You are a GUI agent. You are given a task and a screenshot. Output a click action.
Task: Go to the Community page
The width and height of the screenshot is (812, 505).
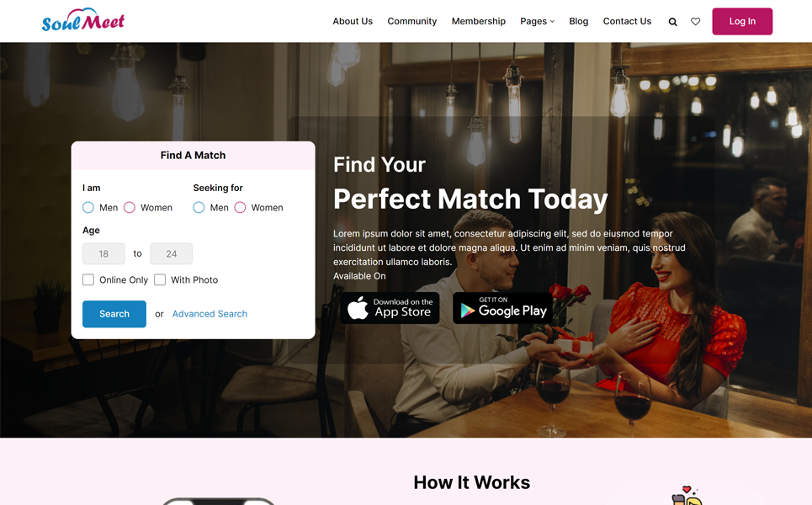(412, 21)
